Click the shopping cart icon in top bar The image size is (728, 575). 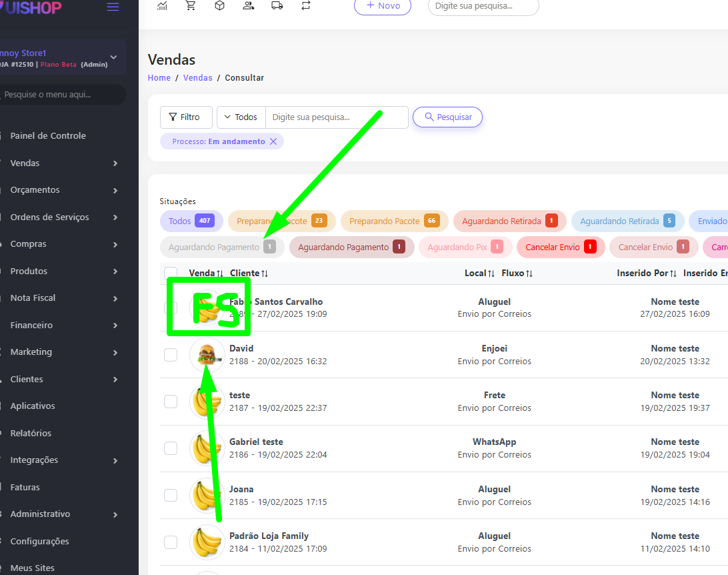click(191, 6)
